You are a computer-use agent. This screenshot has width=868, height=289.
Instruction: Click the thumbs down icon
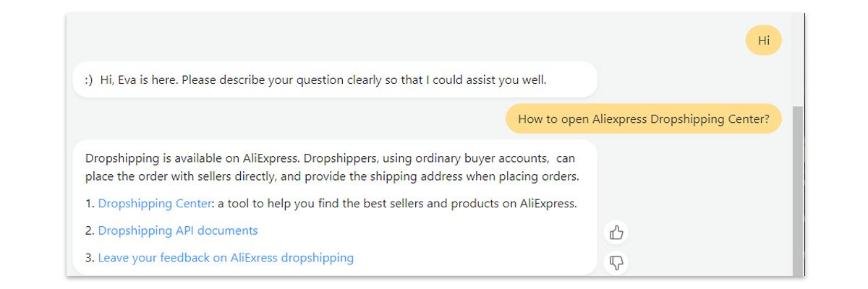(616, 263)
